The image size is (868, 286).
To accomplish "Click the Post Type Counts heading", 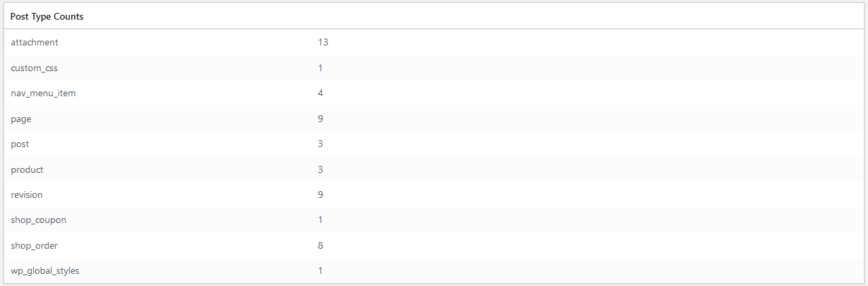I will [x=47, y=16].
